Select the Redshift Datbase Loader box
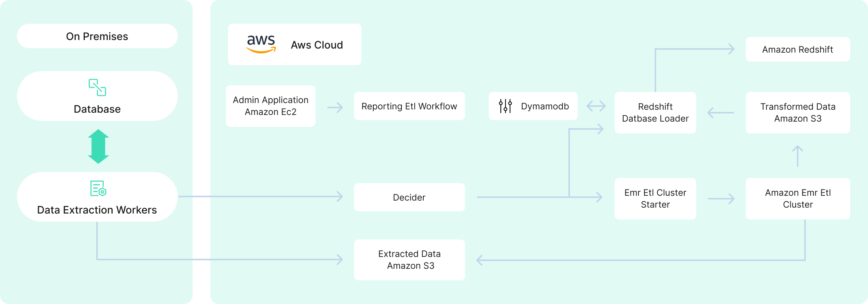Screen dimensions: 868x304 coord(655,113)
